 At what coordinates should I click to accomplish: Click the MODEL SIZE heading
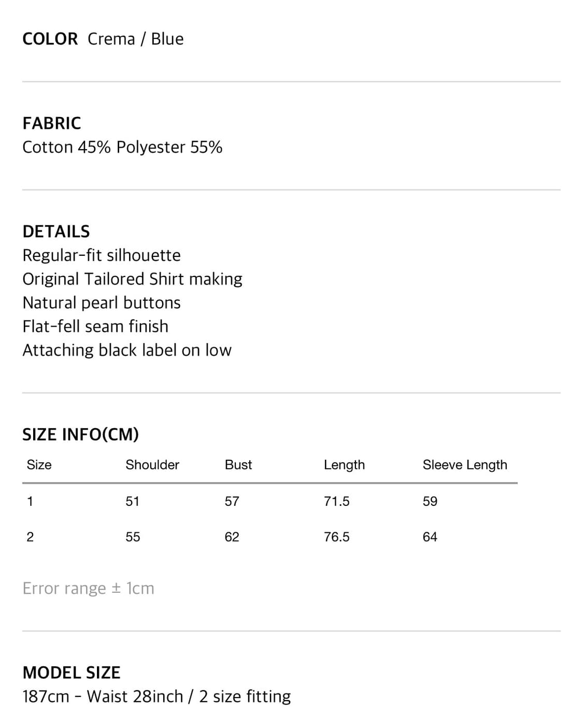coord(72,673)
